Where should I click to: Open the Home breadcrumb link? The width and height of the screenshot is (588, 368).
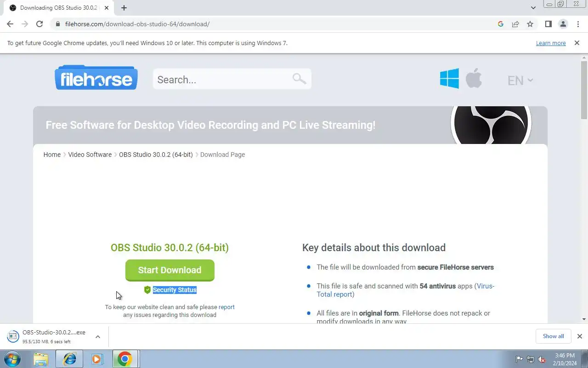(52, 155)
